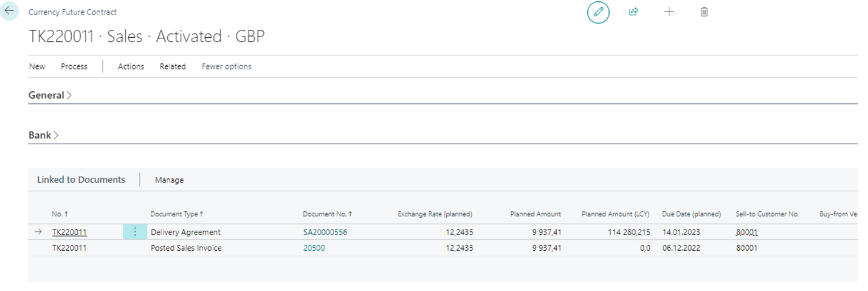Screen dimensions: 868x291
Task: Open Manage in Linked to Documents
Action: coord(169,180)
